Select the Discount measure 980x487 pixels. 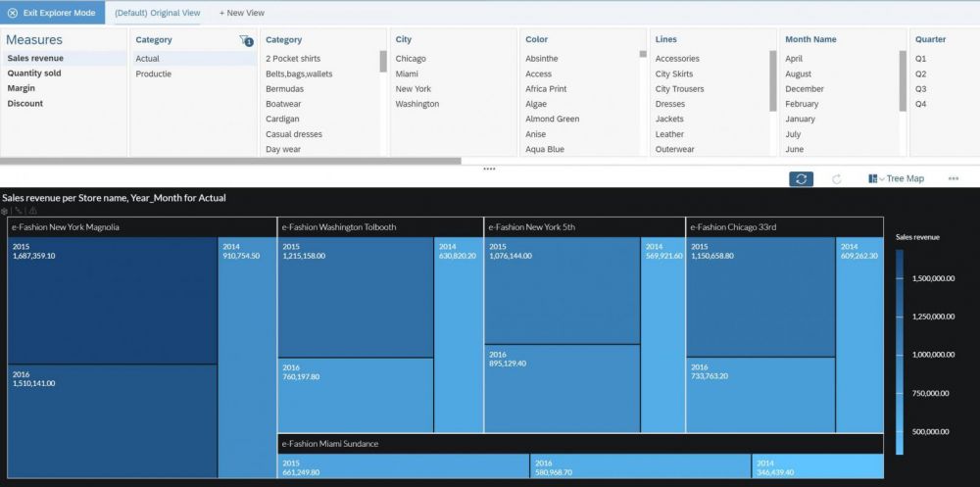pos(64,104)
